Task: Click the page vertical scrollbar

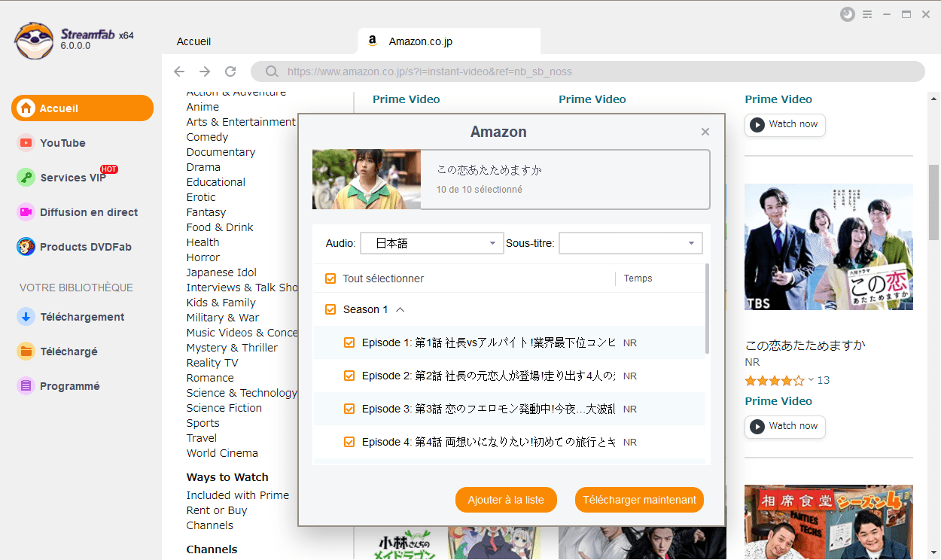Action: click(x=933, y=202)
